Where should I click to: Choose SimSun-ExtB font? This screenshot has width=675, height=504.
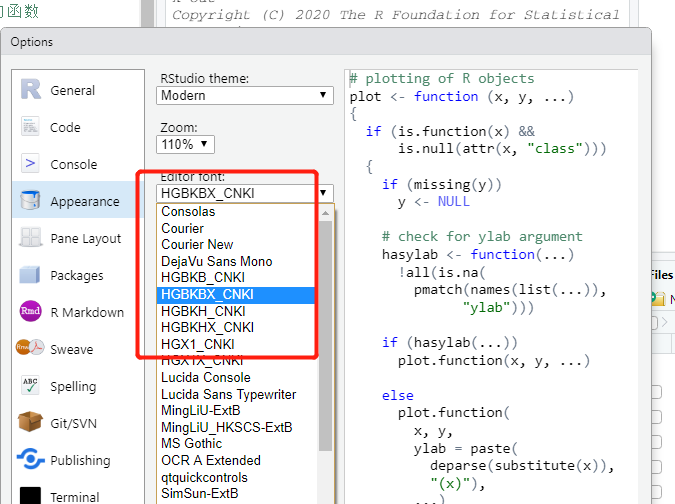pyautogui.click(x=238, y=494)
